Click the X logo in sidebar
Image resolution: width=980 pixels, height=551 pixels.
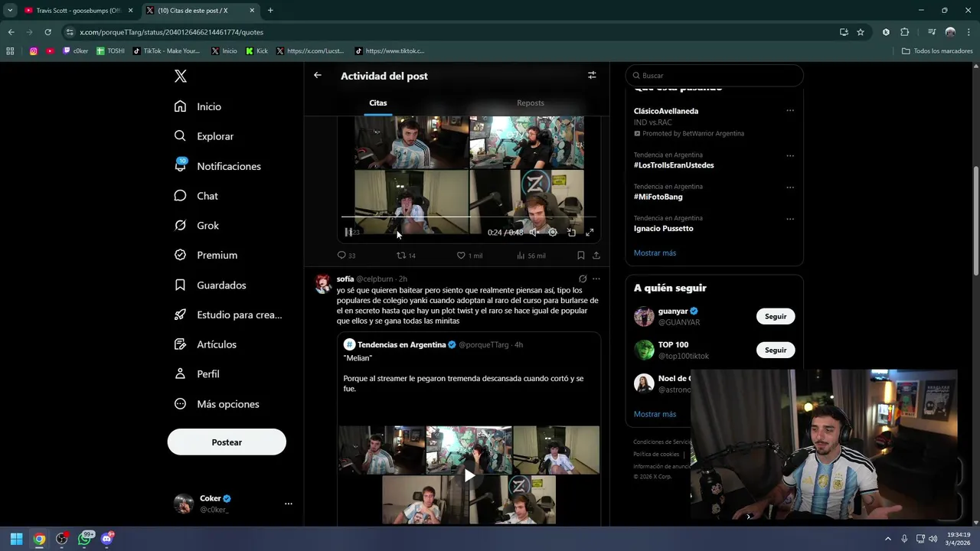click(x=180, y=76)
